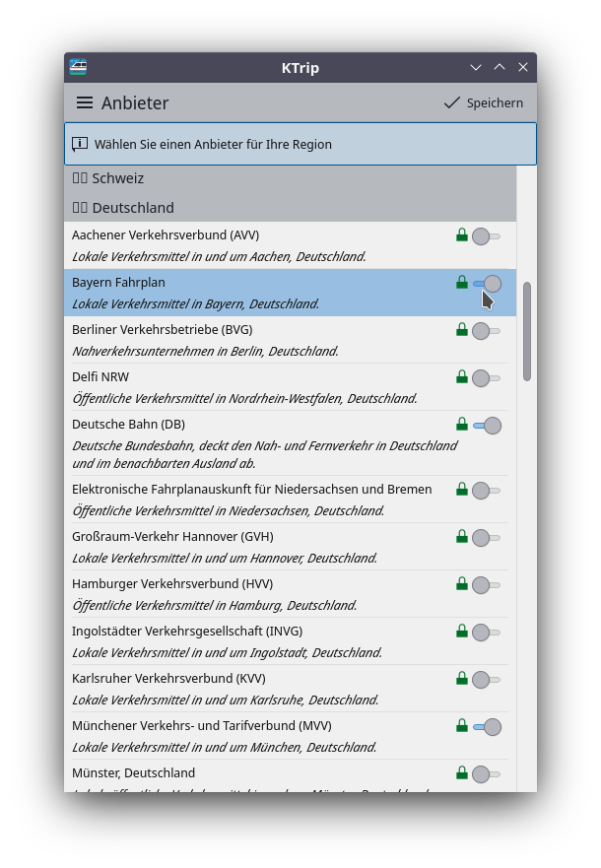Image resolution: width=601 pixels, height=868 pixels.
Task: Click Speichern to save providers
Action: point(484,103)
